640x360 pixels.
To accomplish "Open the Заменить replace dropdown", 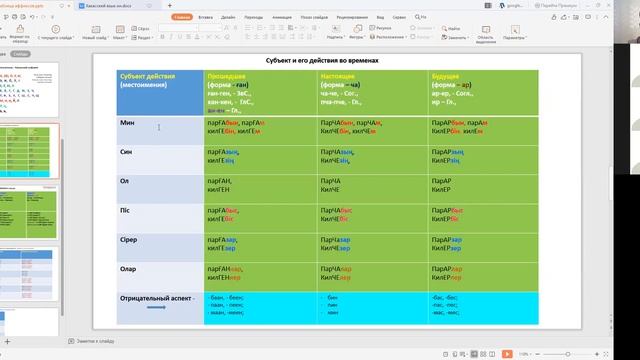I will tap(454, 38).
